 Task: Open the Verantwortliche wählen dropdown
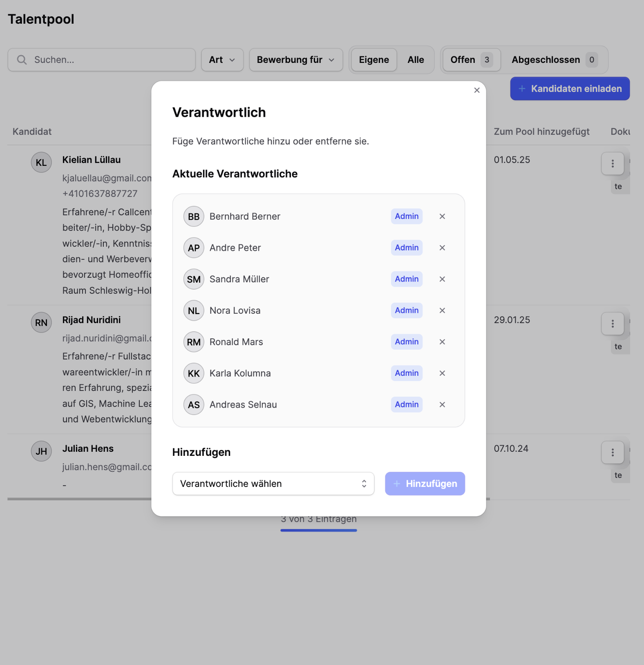click(x=273, y=484)
